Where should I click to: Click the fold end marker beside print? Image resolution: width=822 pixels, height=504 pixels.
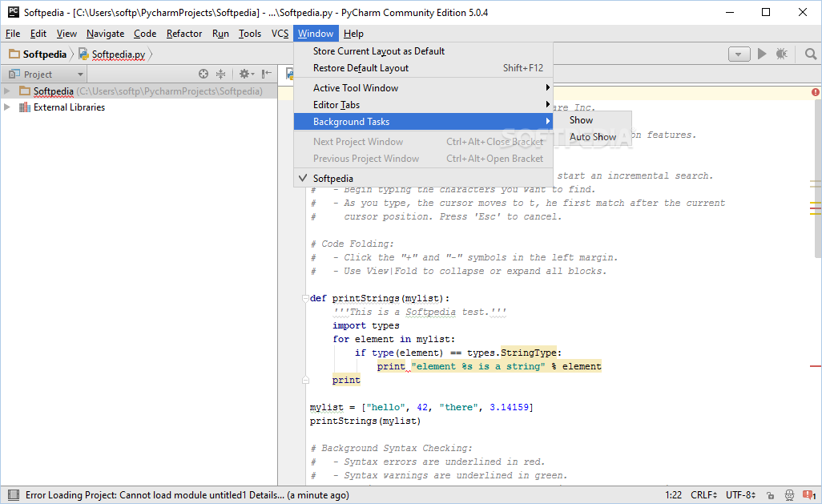[305, 381]
